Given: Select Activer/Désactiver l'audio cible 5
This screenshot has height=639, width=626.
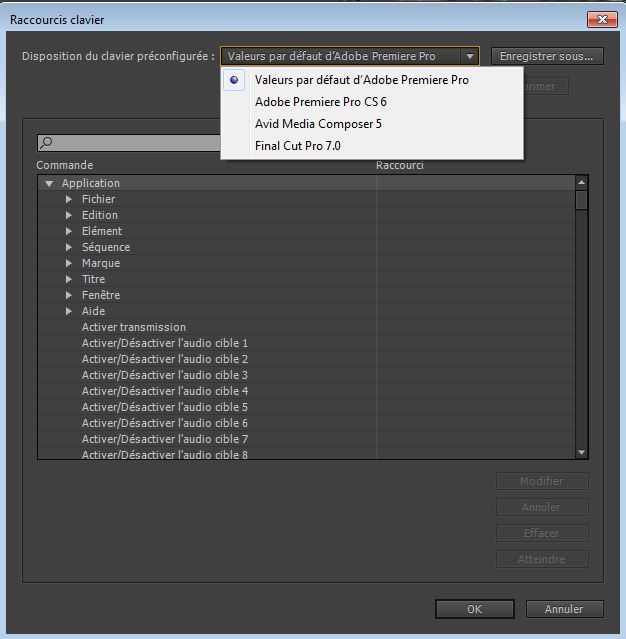Looking at the screenshot, I should 165,407.
